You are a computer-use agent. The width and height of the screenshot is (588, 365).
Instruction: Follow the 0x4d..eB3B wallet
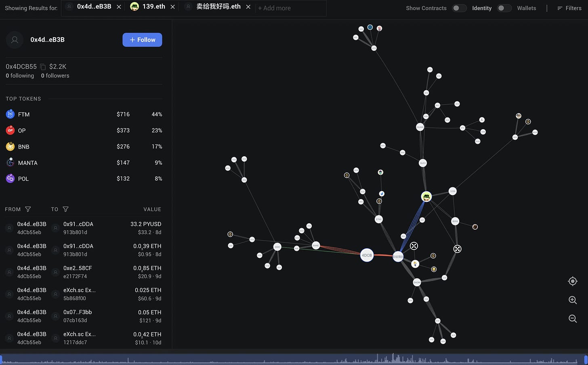coord(142,40)
